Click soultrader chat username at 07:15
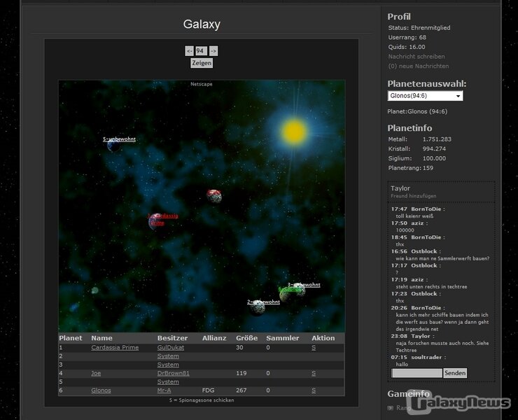 click(x=426, y=357)
